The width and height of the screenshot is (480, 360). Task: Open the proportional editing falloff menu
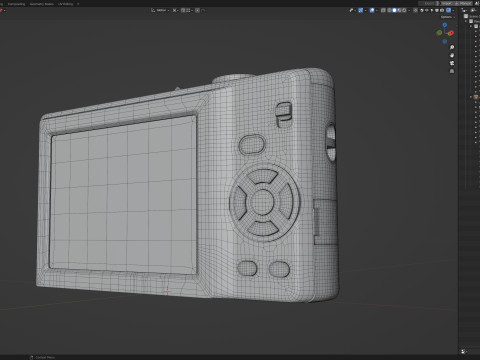pyautogui.click(x=203, y=10)
